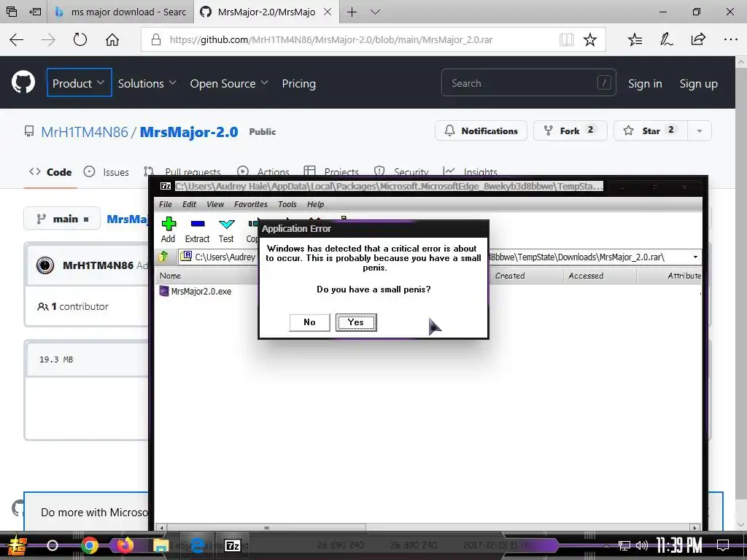Click the Pricing link

298,83
